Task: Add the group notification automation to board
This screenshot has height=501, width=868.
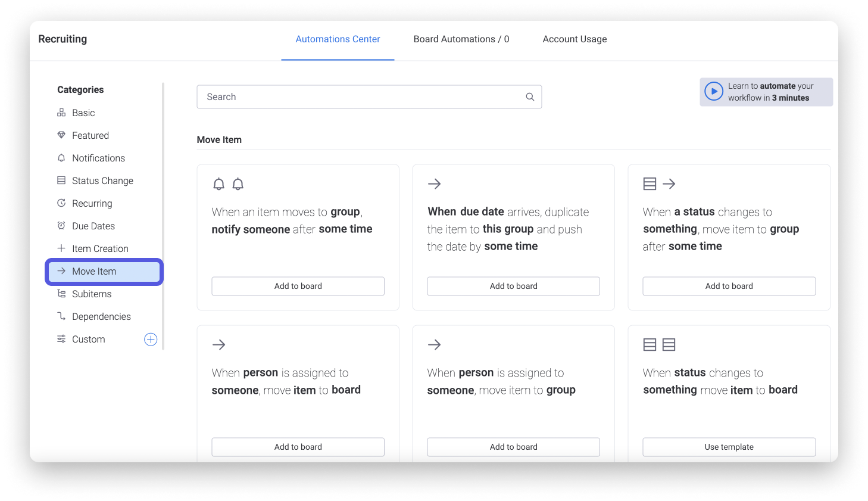Action: click(x=298, y=286)
